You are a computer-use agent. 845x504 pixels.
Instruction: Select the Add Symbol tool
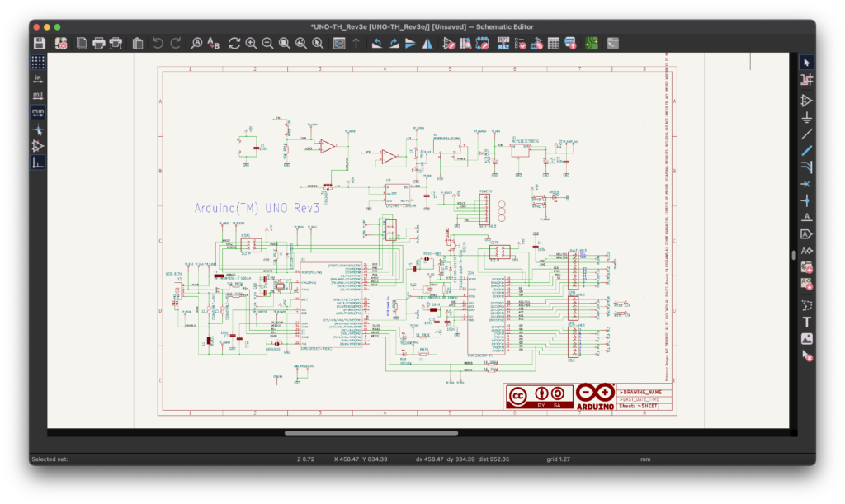coord(807,101)
